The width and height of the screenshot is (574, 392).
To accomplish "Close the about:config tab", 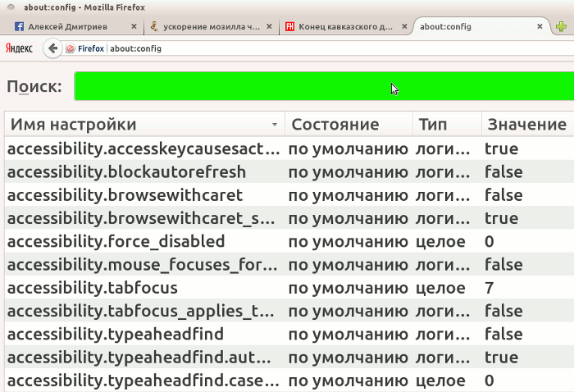I will [540, 26].
